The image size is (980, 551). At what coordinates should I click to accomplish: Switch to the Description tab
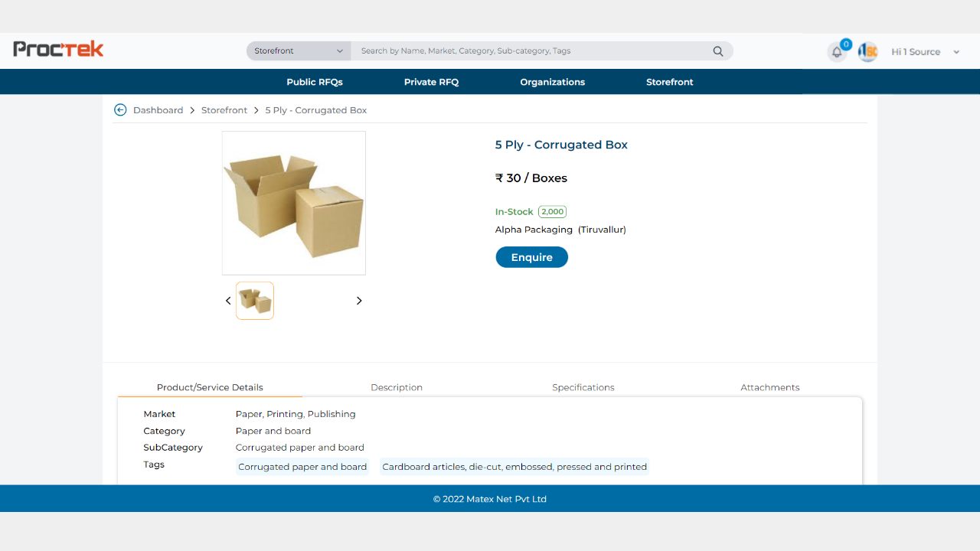click(x=397, y=387)
